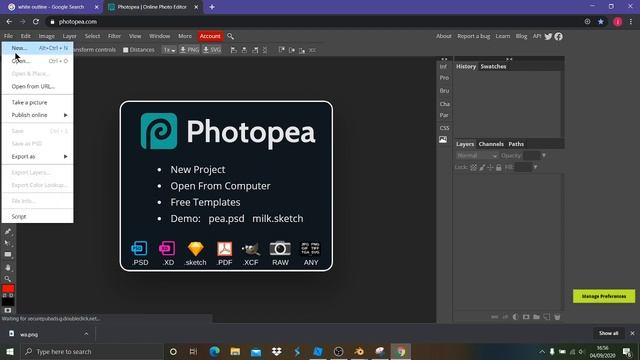The height and width of the screenshot is (360, 640).
Task: Open the Filter menu
Action: point(114,36)
